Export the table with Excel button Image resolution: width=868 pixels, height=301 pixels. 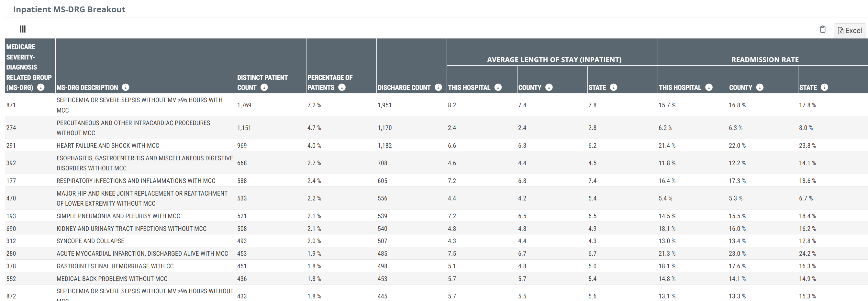(850, 31)
